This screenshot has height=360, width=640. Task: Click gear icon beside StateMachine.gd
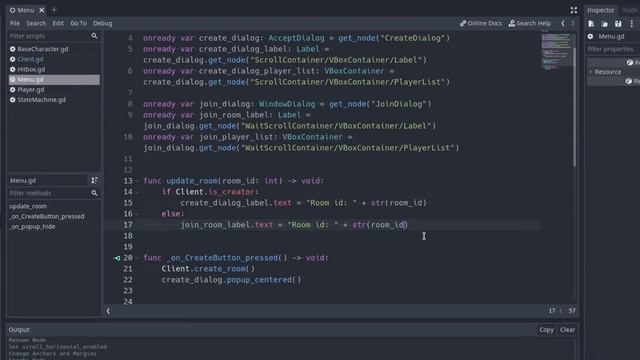13,100
